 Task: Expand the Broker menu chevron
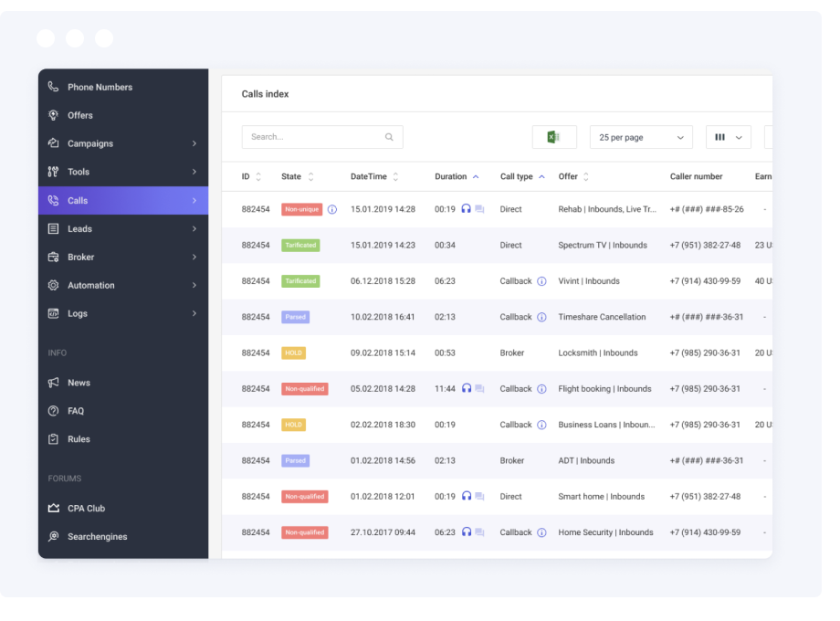click(x=194, y=257)
